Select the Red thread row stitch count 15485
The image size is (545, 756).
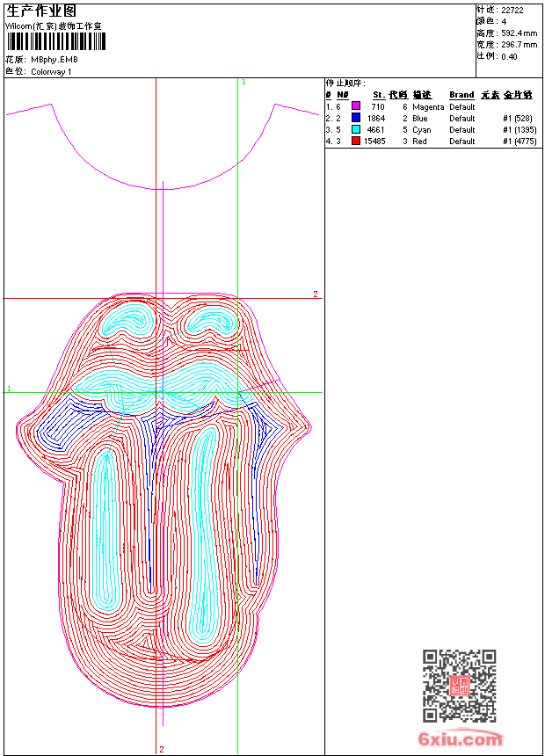pos(374,141)
